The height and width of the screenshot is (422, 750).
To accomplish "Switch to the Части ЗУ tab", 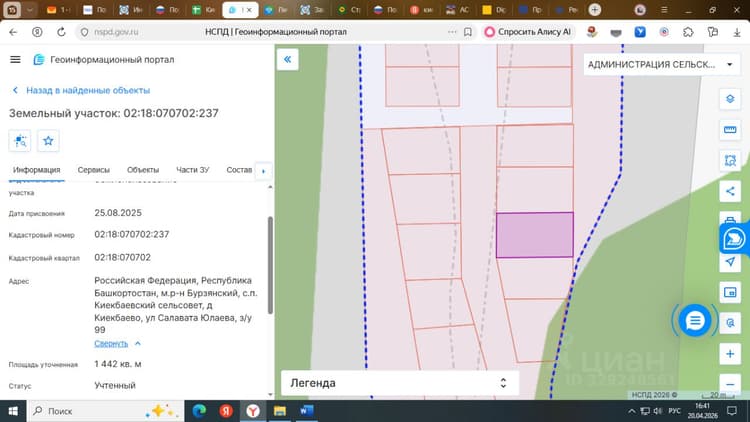I will tap(193, 170).
